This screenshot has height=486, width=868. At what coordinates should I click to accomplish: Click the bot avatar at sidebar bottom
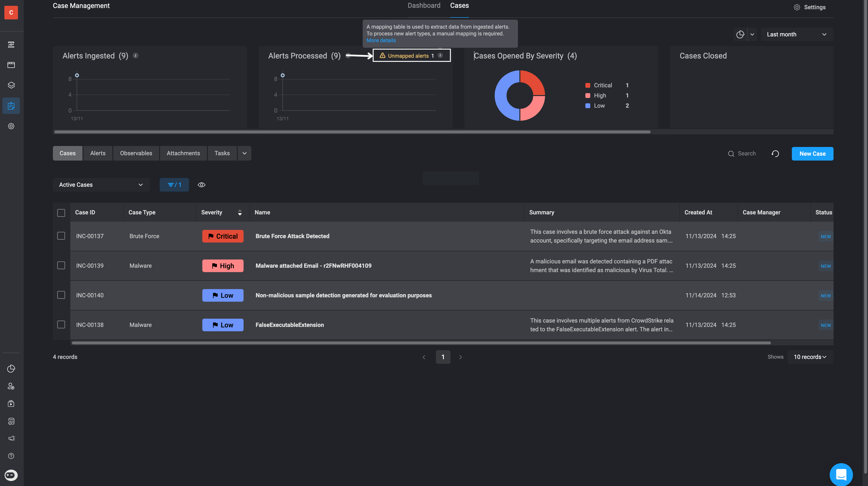[x=11, y=475]
